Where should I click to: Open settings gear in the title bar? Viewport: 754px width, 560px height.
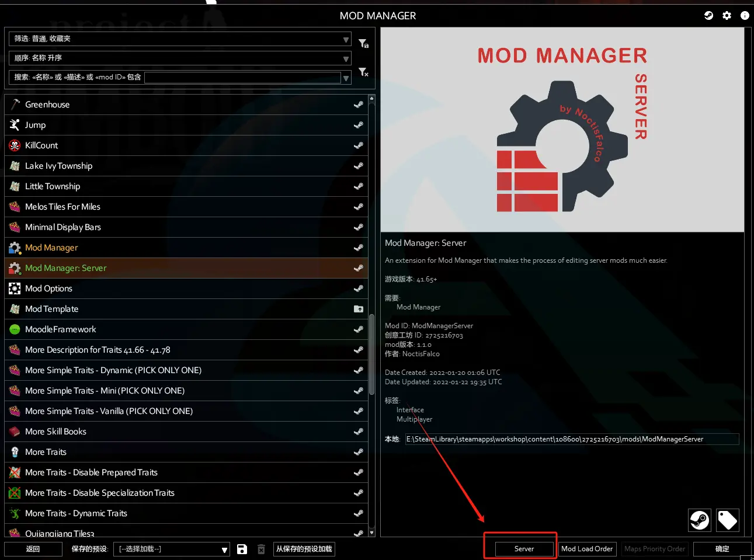point(727,16)
